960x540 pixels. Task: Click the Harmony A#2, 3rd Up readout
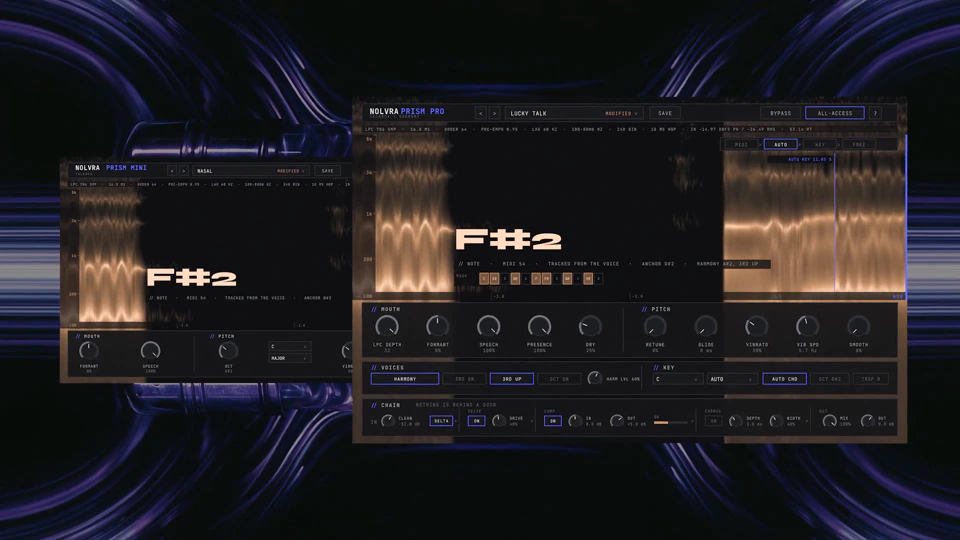point(727,264)
